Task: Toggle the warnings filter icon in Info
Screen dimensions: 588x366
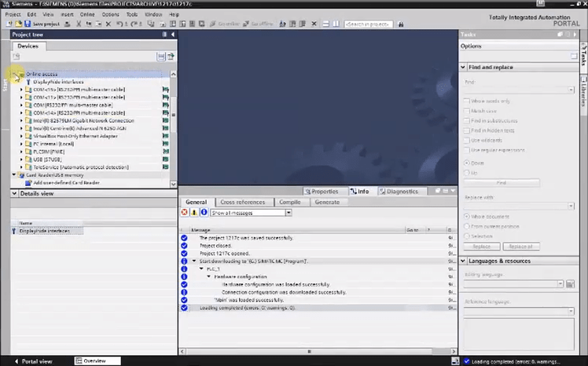Action: click(194, 212)
